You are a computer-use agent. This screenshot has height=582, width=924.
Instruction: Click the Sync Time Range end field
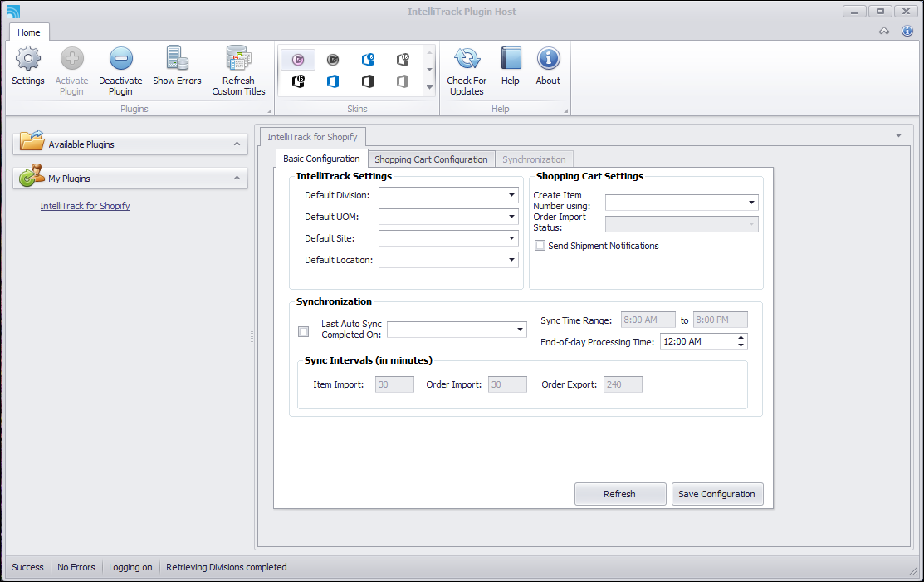tap(720, 320)
